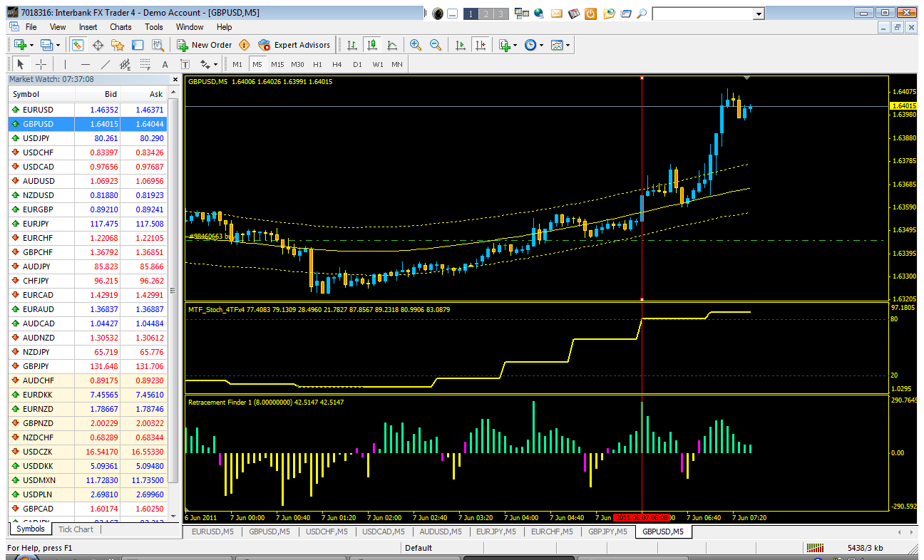The image size is (924, 560).
Task: Open the Charts menu
Action: pyautogui.click(x=120, y=27)
